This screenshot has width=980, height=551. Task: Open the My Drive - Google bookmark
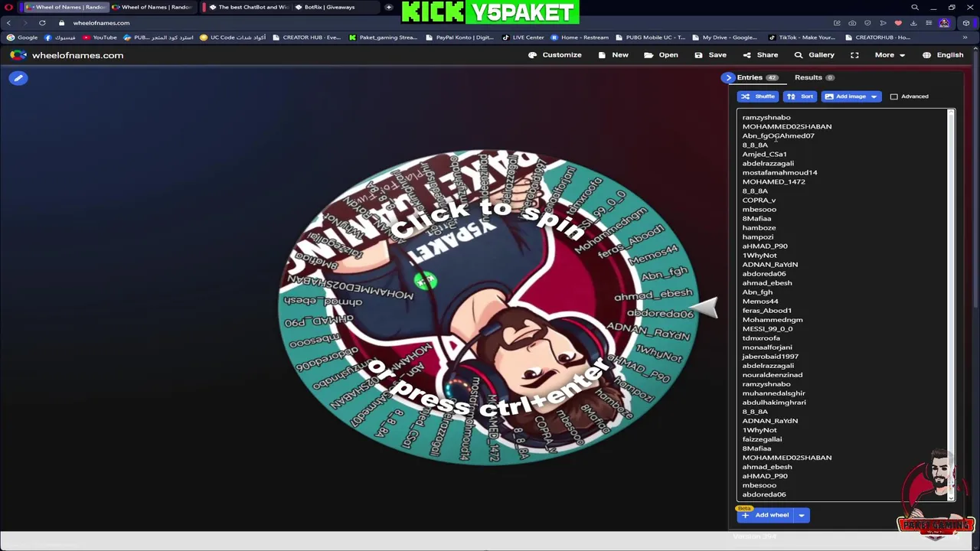[x=724, y=37]
